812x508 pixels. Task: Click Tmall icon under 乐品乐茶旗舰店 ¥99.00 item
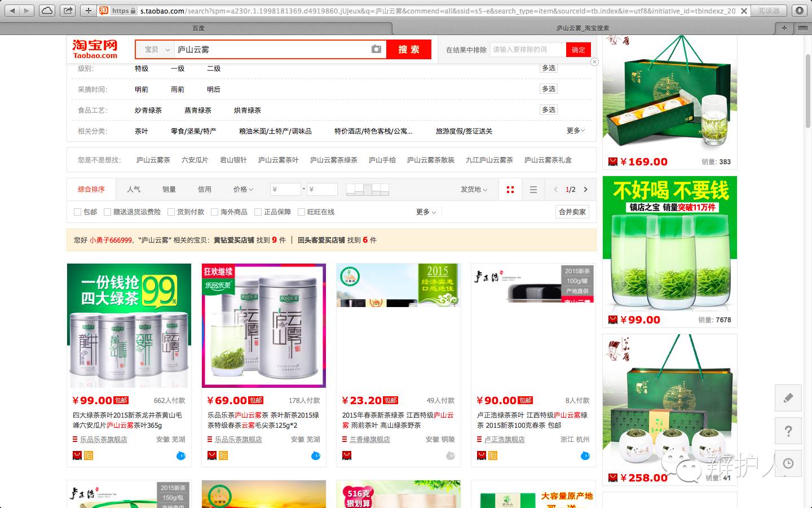point(77,456)
